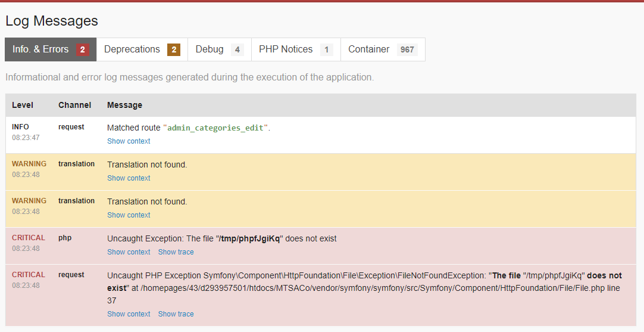Expand context of the second translation warning
The width and height of the screenshot is (644, 332).
point(129,215)
